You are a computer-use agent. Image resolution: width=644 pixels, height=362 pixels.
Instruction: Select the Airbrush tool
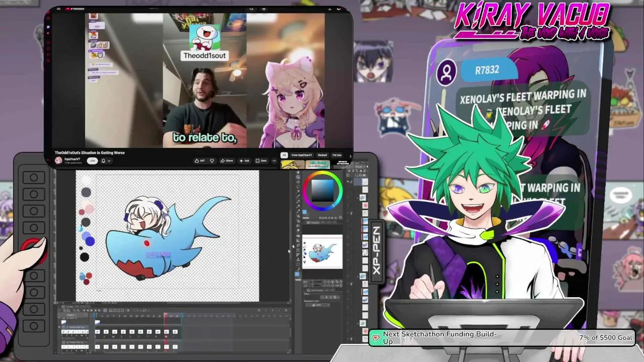(x=298, y=216)
